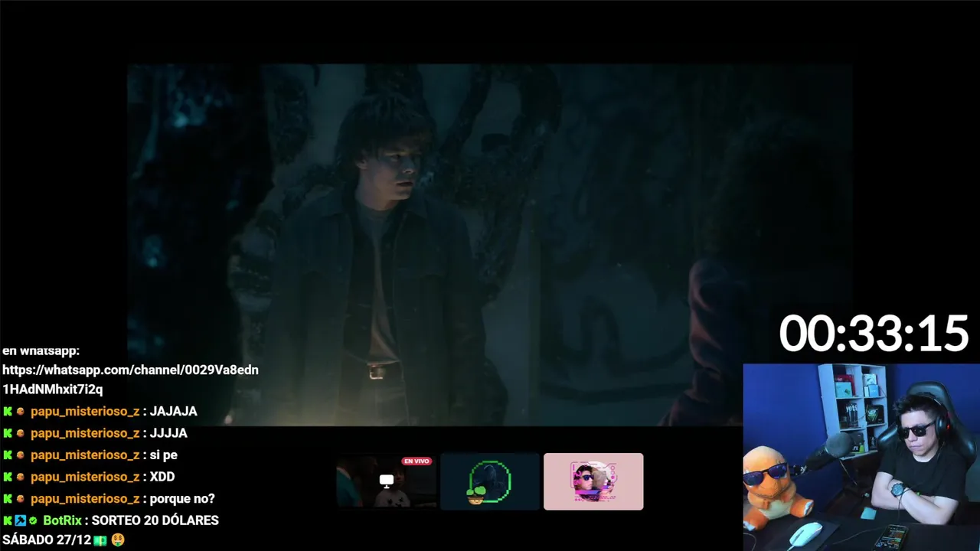Click the streamer webcam overlay
This screenshot has height=551, width=980.
[x=861, y=457]
